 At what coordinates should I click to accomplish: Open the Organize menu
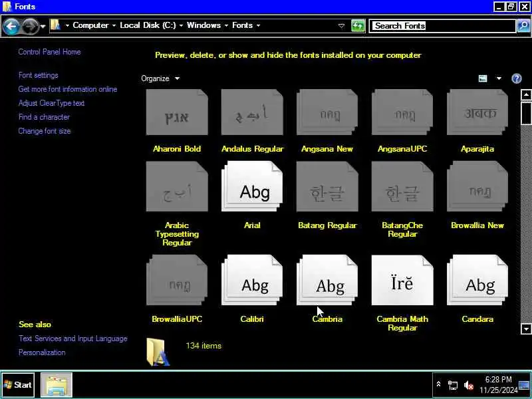coord(160,78)
